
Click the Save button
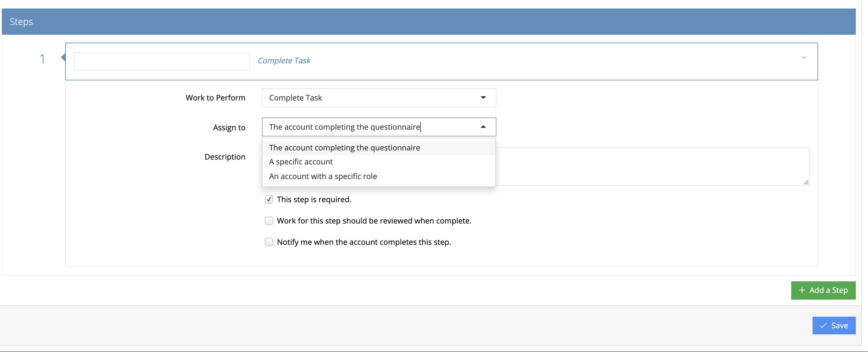pyautogui.click(x=834, y=326)
